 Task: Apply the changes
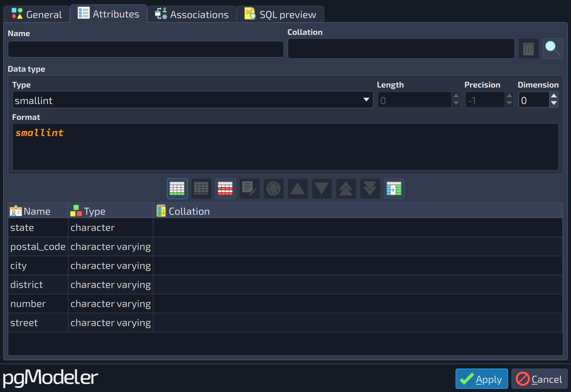[482, 379]
